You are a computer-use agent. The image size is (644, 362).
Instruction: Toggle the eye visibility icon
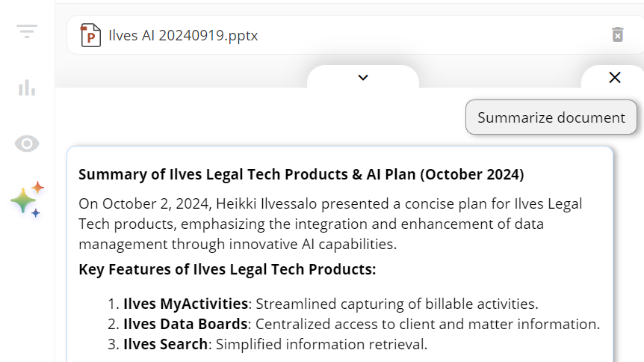click(x=27, y=144)
